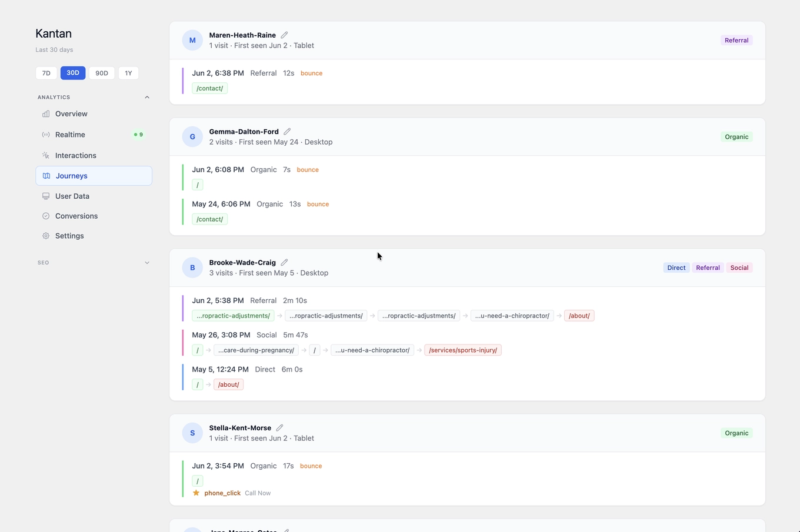Viewport: 800px width, 532px height.
Task: Select the 7D time range
Action: [x=46, y=73]
